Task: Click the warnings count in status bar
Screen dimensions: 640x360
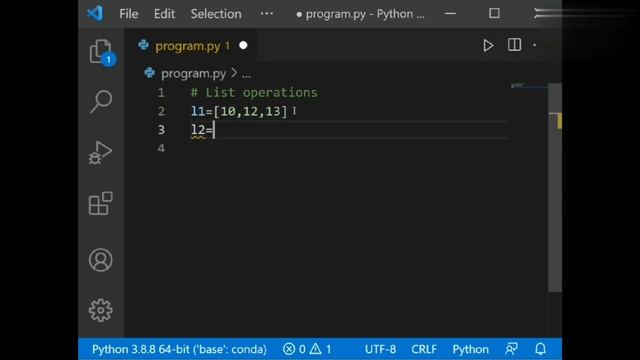Action: (320, 349)
